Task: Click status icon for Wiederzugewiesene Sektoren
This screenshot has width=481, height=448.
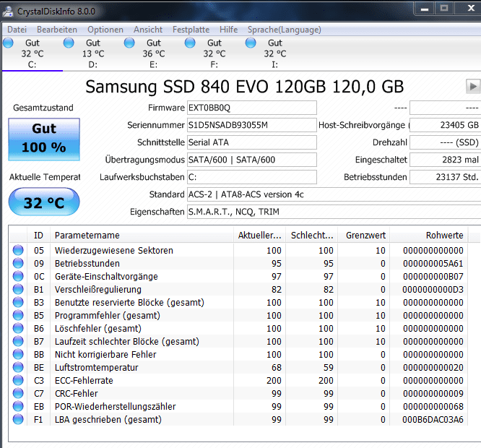Action: pyautogui.click(x=18, y=250)
